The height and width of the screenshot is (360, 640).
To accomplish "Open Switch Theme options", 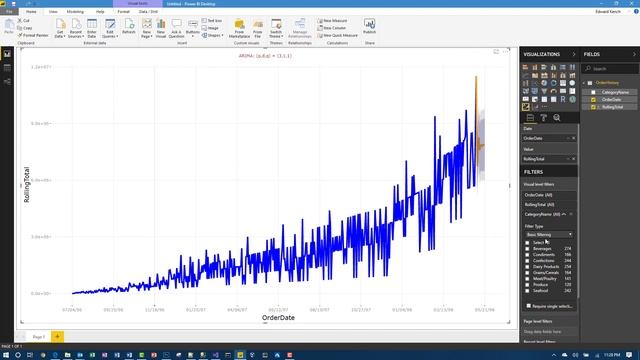I will point(276,28).
